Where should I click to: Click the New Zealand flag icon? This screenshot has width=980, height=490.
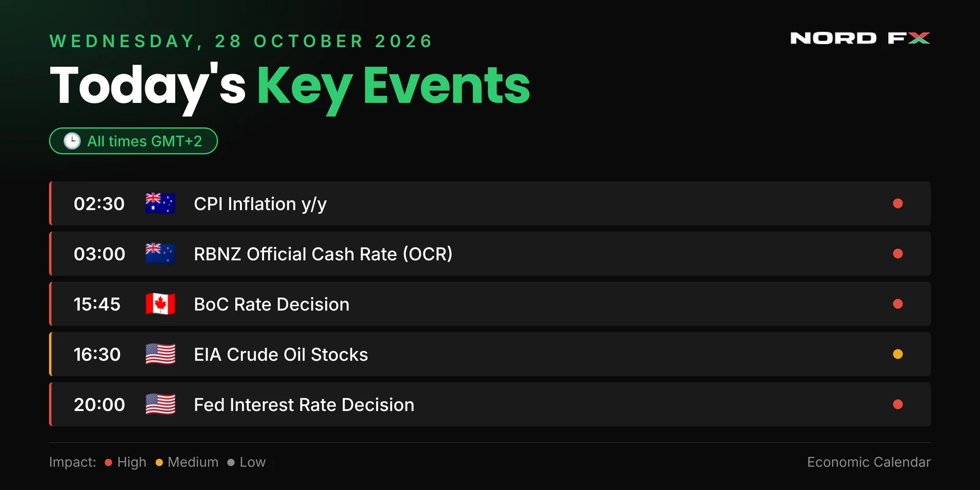pyautogui.click(x=160, y=254)
